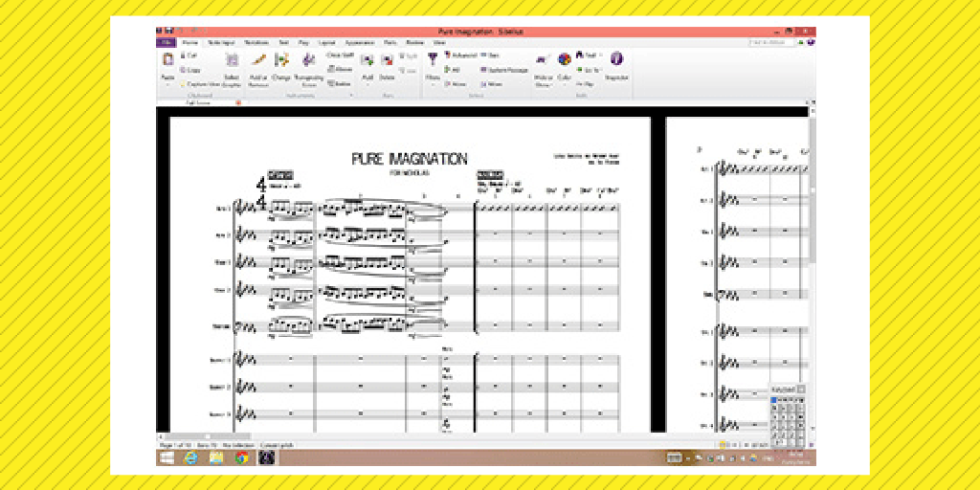Click the Keypad panel title
980x490 pixels.
783,389
